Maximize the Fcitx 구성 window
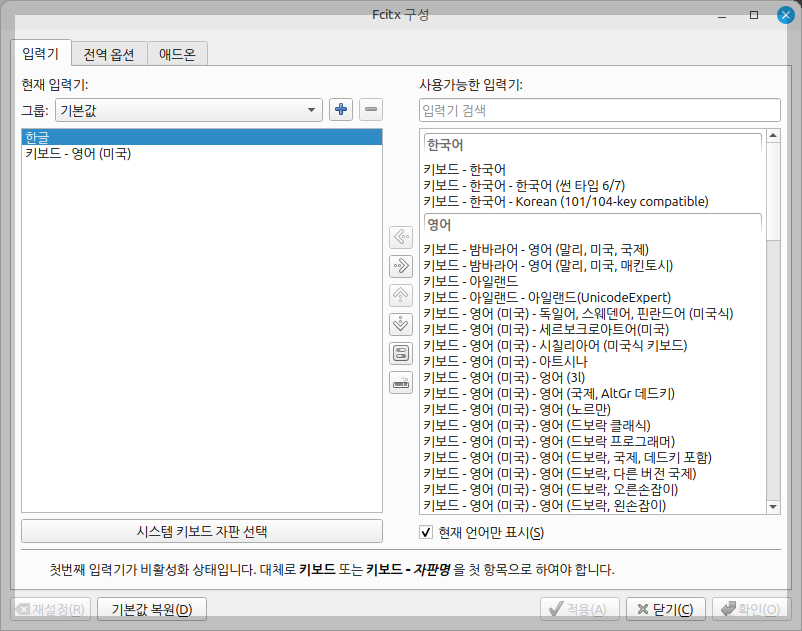This screenshot has width=802, height=631. [753, 15]
